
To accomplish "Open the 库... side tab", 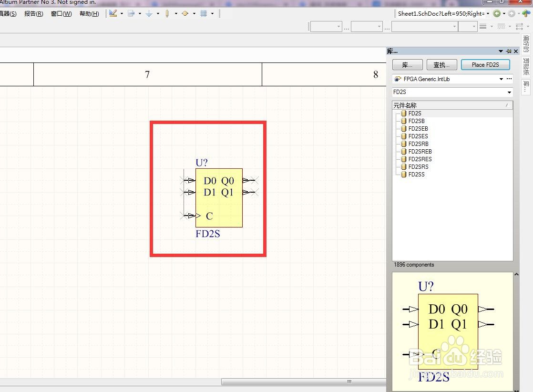I will [x=526, y=87].
